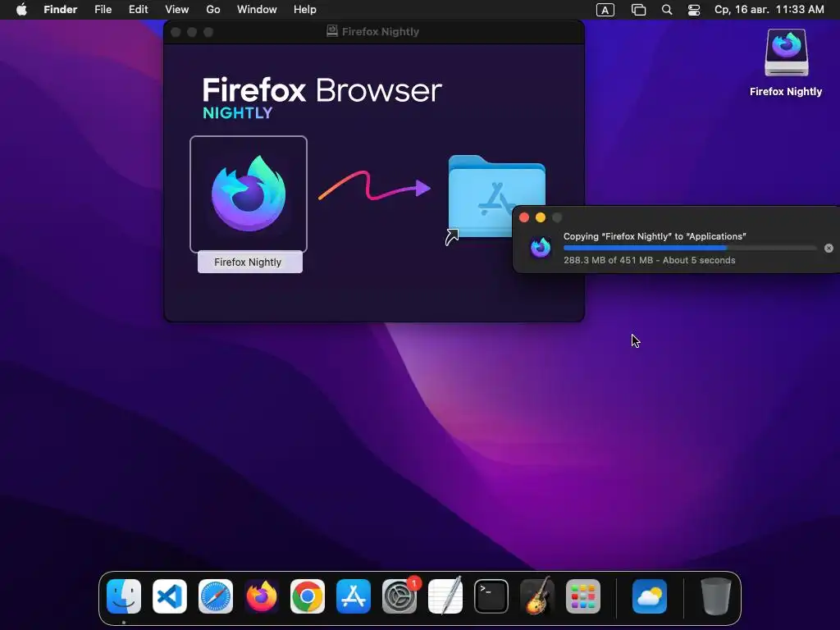Open Finder from the Dock
Viewport: 840px width, 630px height.
[124, 596]
